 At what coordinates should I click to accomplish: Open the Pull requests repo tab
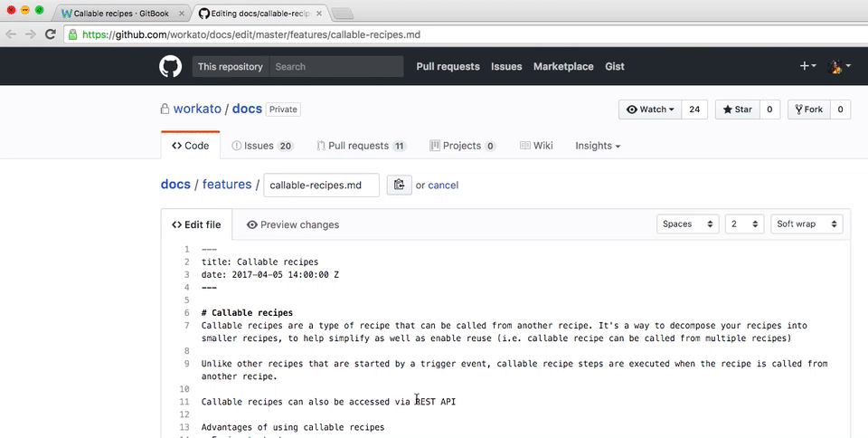361,146
